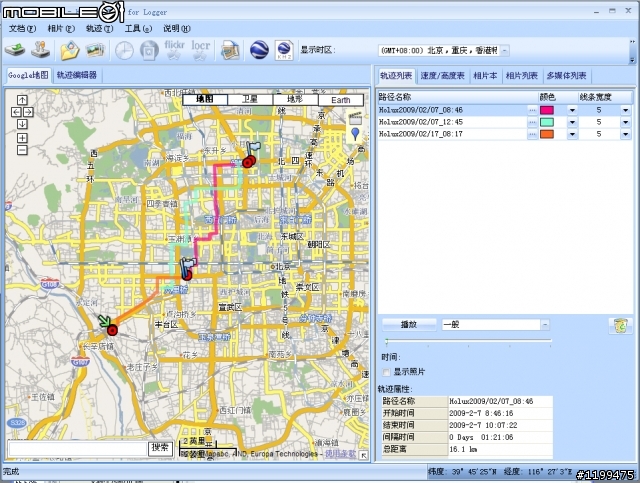Viewport: 640px width, 483px height.
Task: Click the green arrow start marker on map
Action: tap(104, 321)
